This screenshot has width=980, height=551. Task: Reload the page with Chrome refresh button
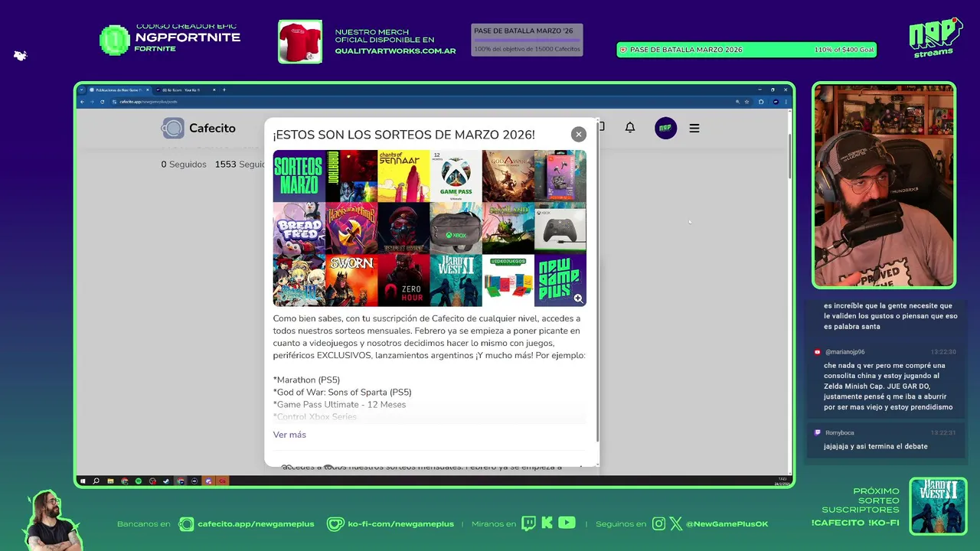[x=102, y=102]
